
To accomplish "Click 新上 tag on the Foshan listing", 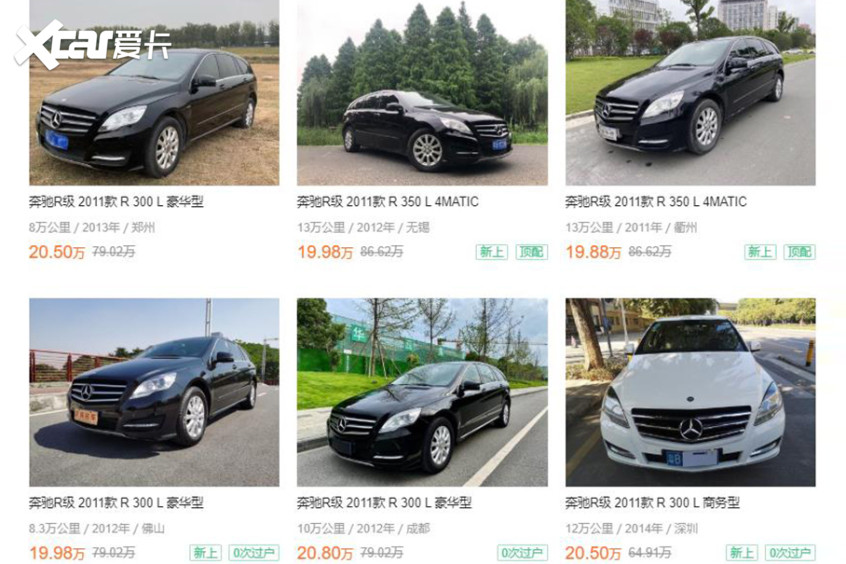I will tap(206, 553).
